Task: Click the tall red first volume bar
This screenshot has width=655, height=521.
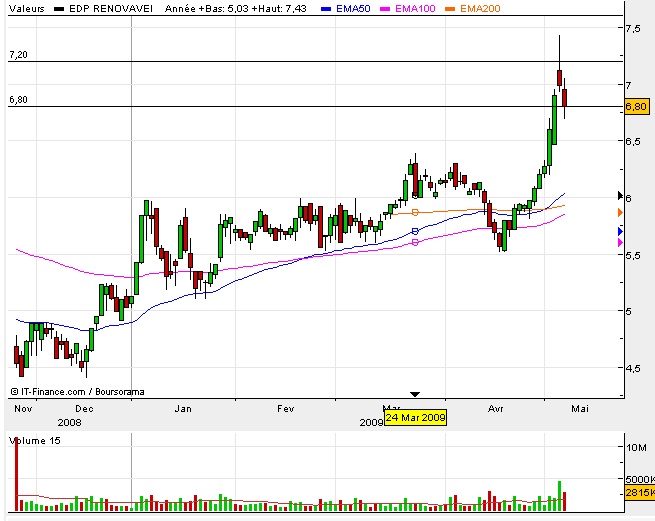Action: [x=17, y=475]
